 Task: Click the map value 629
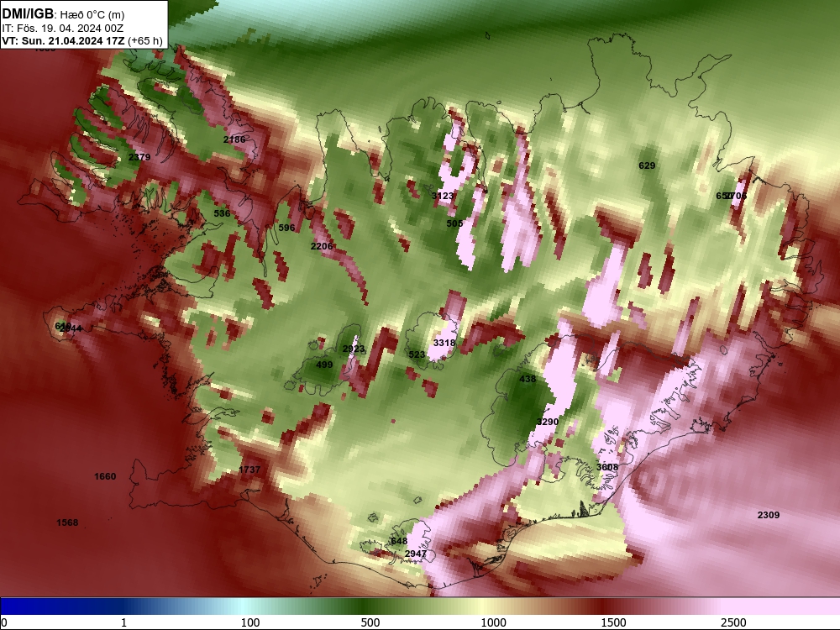[647, 165]
